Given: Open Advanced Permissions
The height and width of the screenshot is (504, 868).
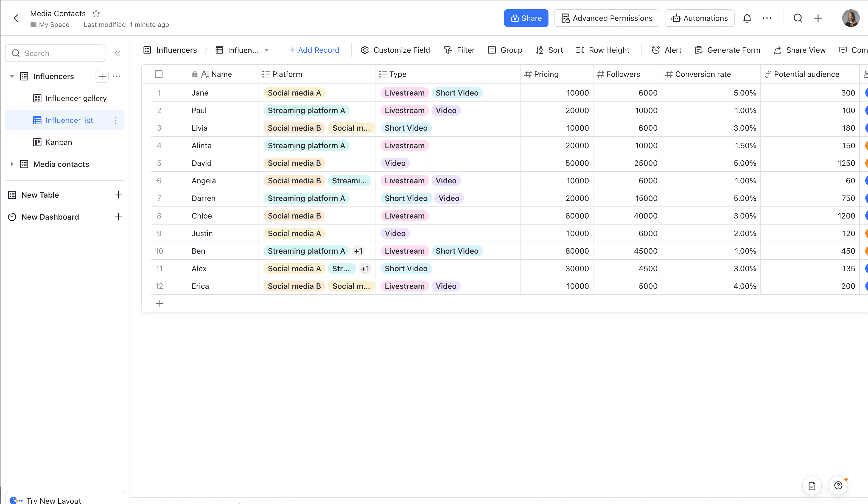Looking at the screenshot, I should click(x=606, y=18).
